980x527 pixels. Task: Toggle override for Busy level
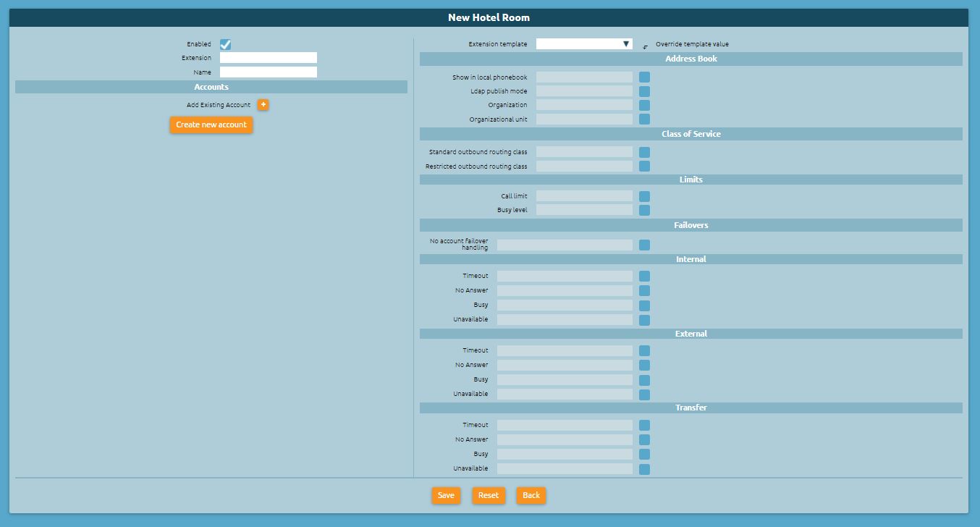[644, 210]
